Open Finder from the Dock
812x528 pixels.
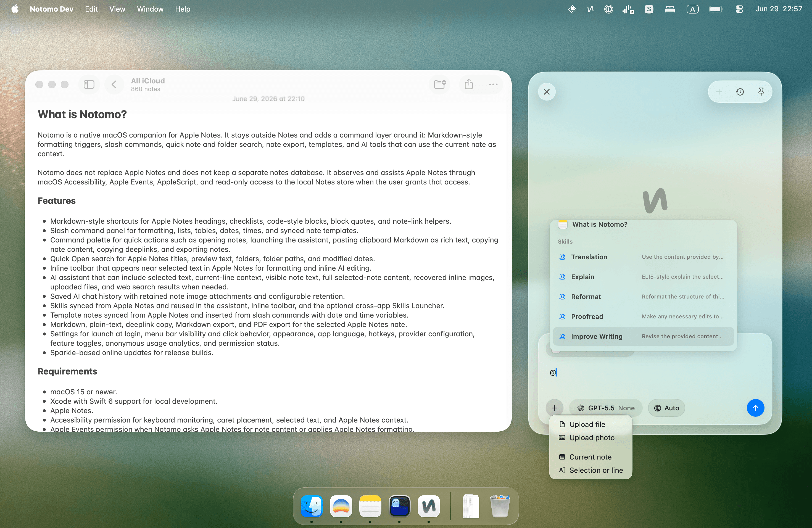[x=312, y=506]
